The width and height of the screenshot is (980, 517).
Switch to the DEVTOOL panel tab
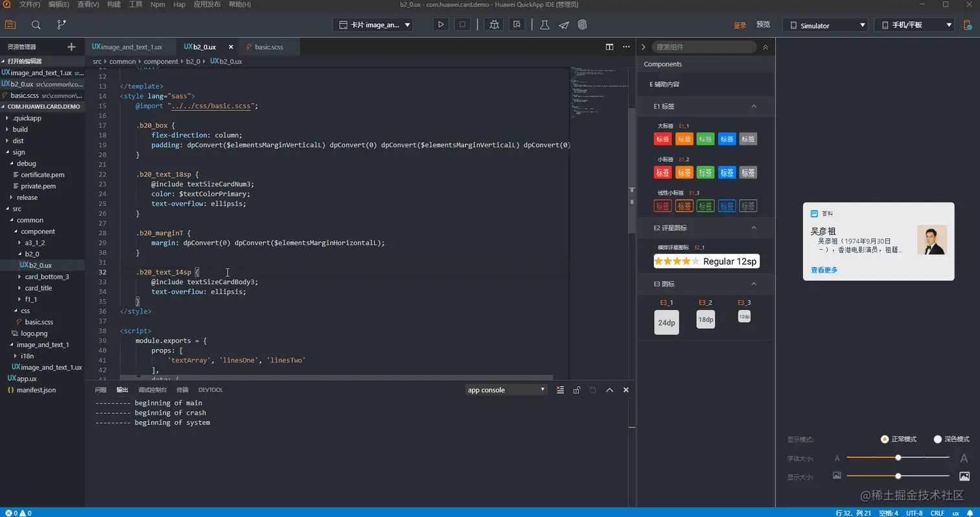click(x=211, y=390)
